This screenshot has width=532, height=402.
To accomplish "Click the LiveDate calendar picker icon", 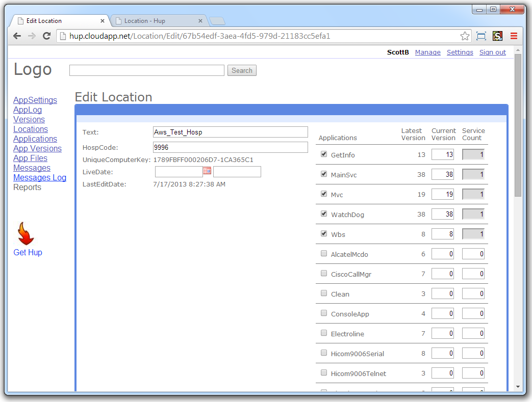I will (x=207, y=171).
